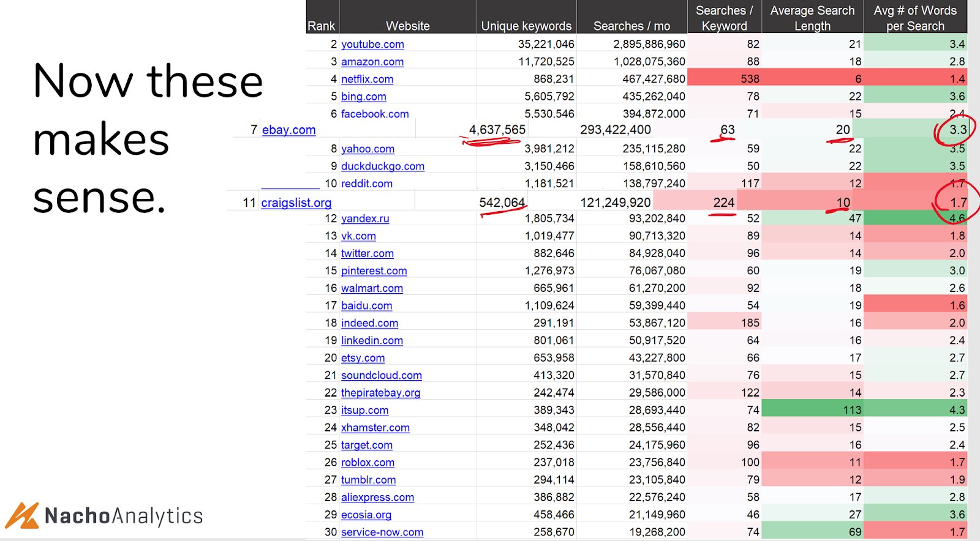Open the youtube.com link
This screenshot has width=980, height=541.
click(372, 44)
